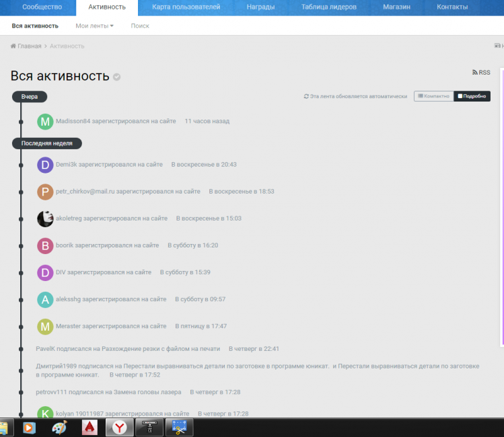Click the verified checkmark beside Вся активность
The width and height of the screenshot is (504, 437).
click(117, 77)
